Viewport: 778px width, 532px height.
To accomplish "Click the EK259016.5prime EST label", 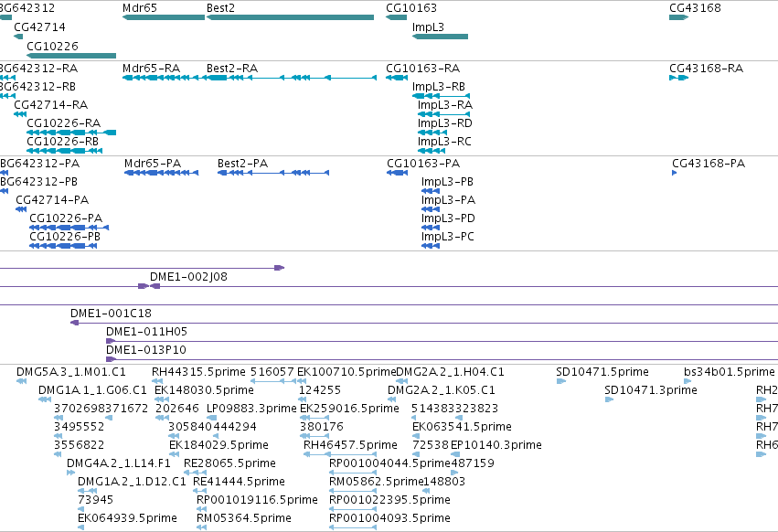I will [x=349, y=409].
